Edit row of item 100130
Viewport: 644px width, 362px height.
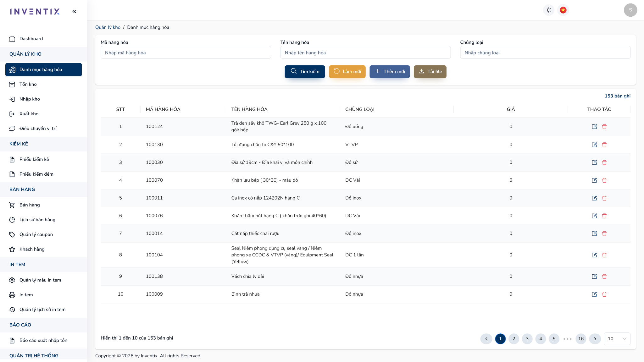[x=594, y=145]
